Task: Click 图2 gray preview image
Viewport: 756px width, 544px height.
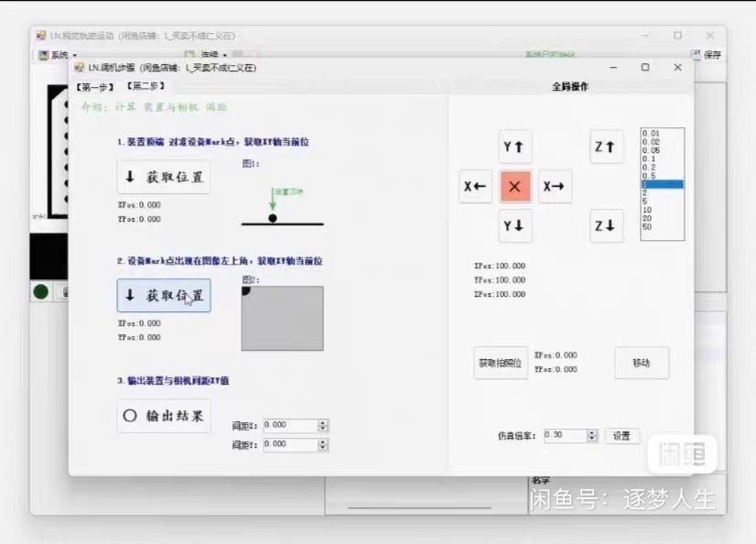Action: [x=283, y=319]
